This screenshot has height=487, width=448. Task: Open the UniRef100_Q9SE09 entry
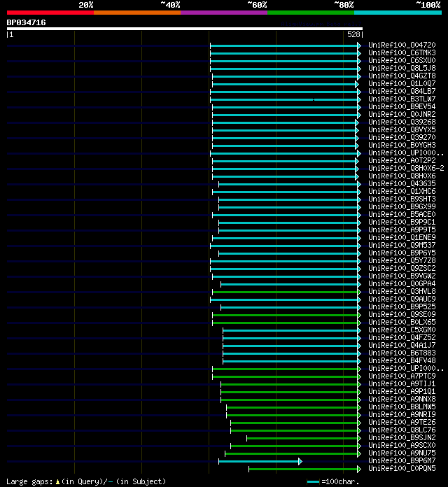(402, 315)
